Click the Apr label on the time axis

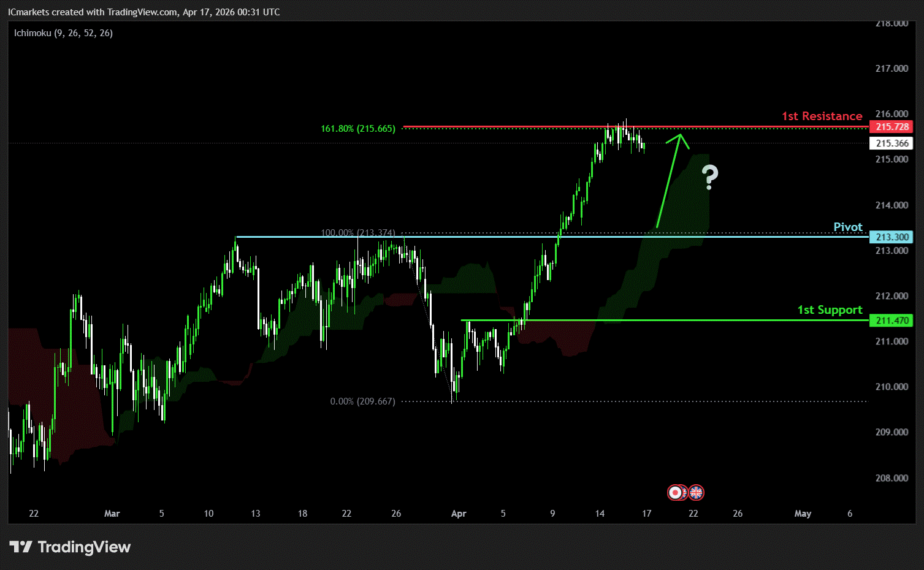(x=459, y=514)
